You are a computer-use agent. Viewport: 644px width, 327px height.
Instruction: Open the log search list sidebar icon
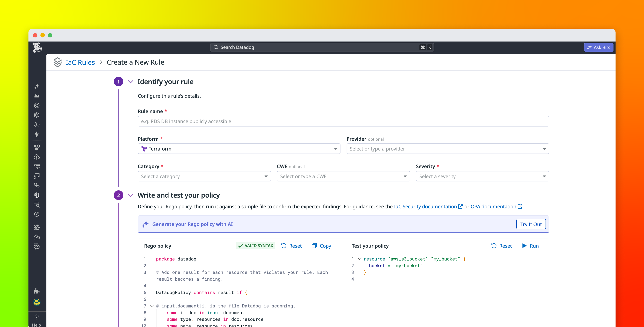coord(37,247)
